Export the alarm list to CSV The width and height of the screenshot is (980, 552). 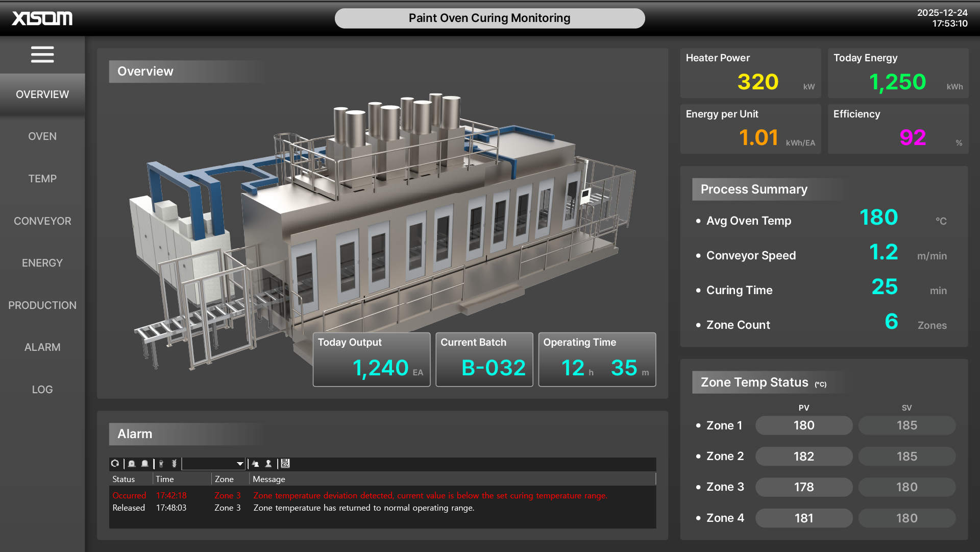tap(285, 464)
